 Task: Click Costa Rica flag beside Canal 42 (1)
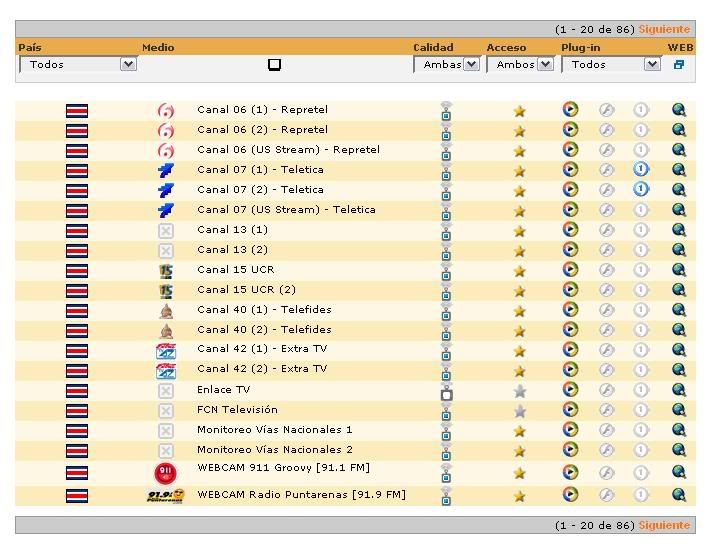(76, 351)
